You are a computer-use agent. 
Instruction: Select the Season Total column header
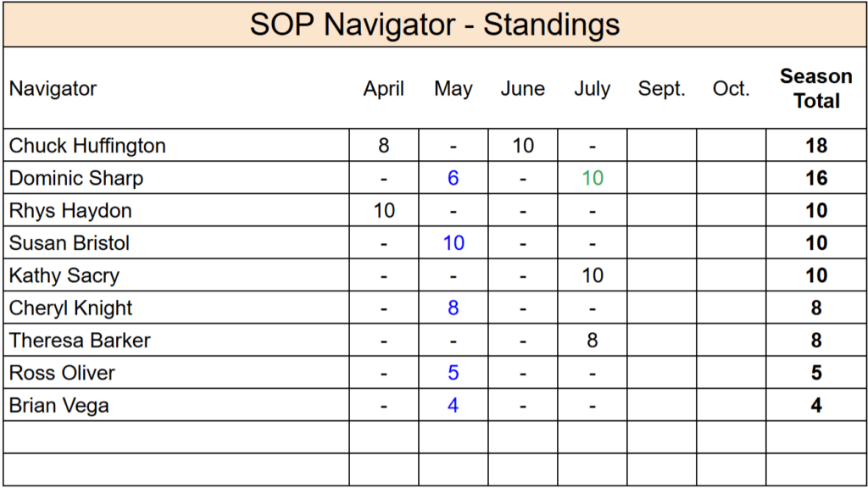pyautogui.click(x=816, y=88)
